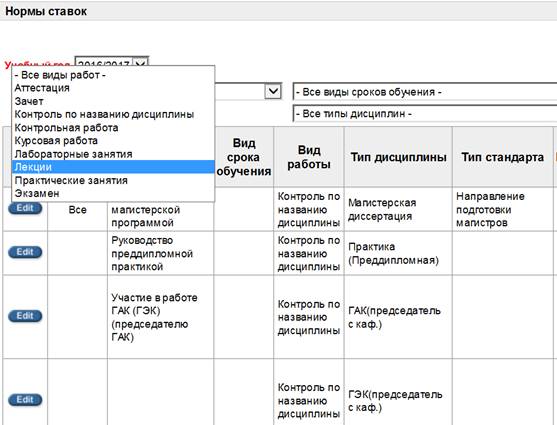Viewport: 557px width, 425px height.
Task: Choose 'Контрольная работа' in the dropdown
Action: click(x=113, y=128)
